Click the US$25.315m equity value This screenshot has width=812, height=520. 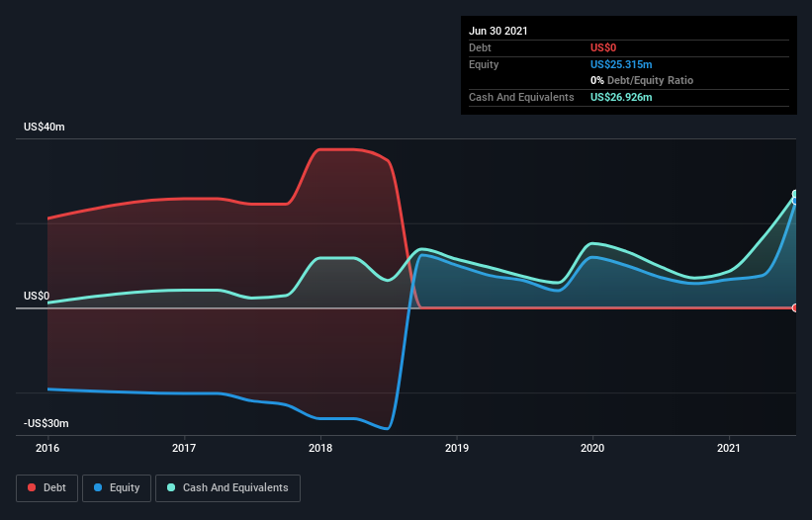(621, 64)
